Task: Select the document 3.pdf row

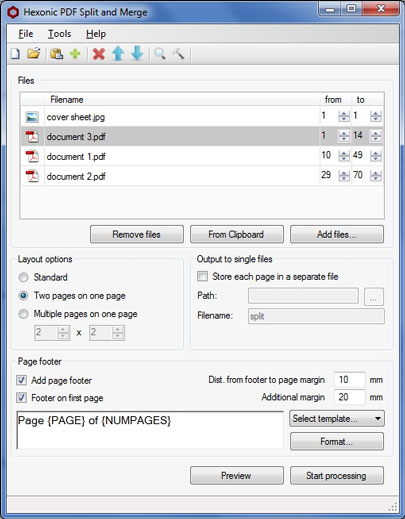Action: [202, 136]
